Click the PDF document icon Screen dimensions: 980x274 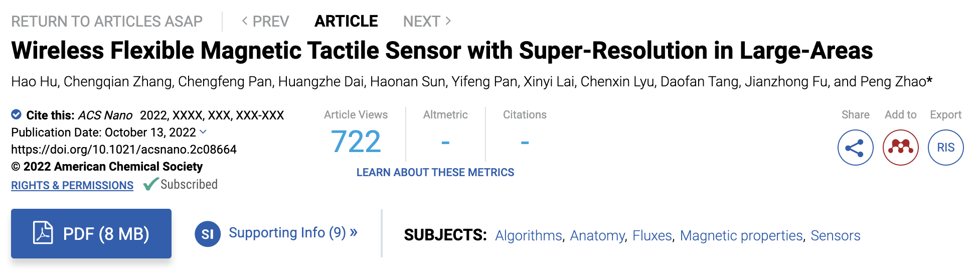tap(43, 233)
